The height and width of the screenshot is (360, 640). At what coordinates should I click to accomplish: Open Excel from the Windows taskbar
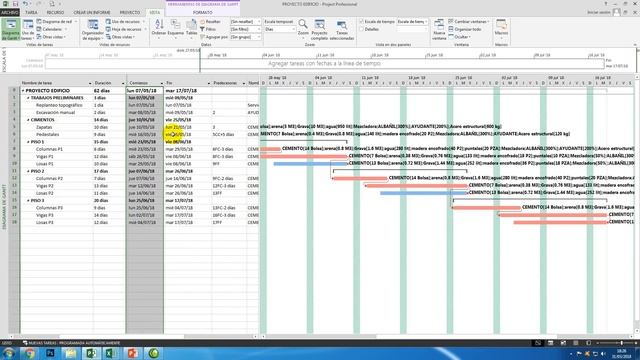[111, 353]
